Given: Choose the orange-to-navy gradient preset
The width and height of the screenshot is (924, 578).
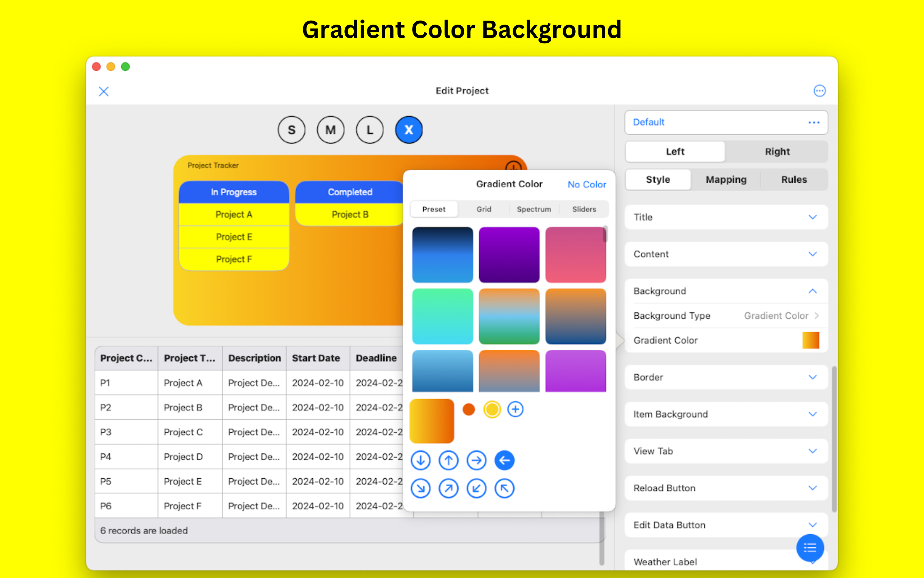Looking at the screenshot, I should 575,316.
